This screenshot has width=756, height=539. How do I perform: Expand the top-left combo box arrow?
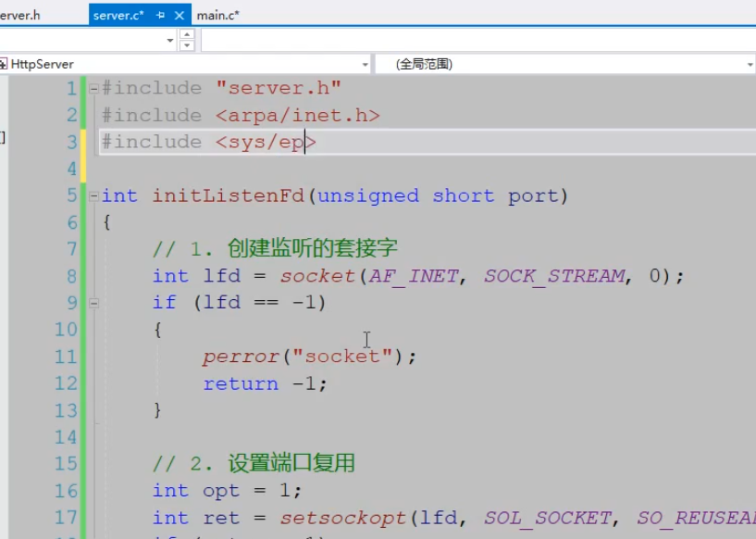pyautogui.click(x=170, y=40)
